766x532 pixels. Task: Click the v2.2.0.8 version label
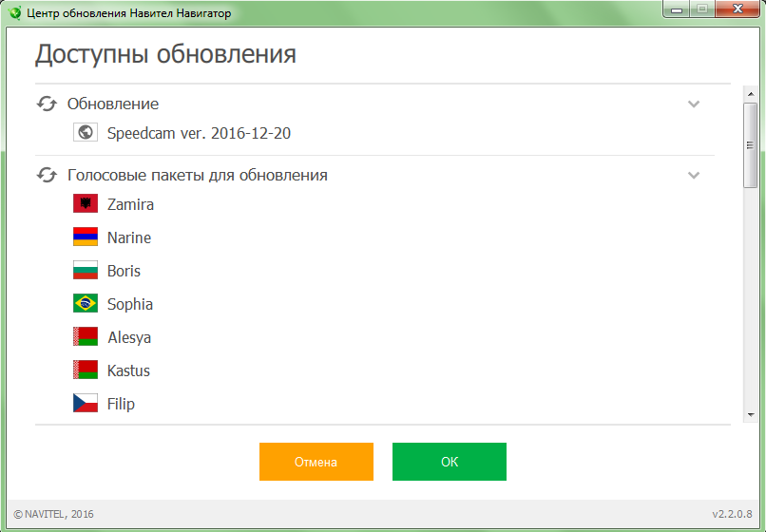pyautogui.click(x=732, y=514)
